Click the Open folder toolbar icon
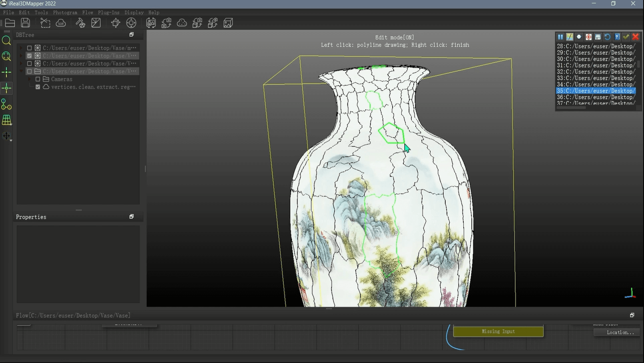 tap(10, 23)
